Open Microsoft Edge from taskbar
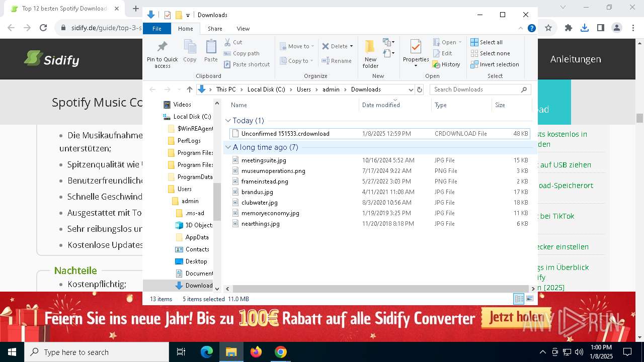 [x=207, y=352]
